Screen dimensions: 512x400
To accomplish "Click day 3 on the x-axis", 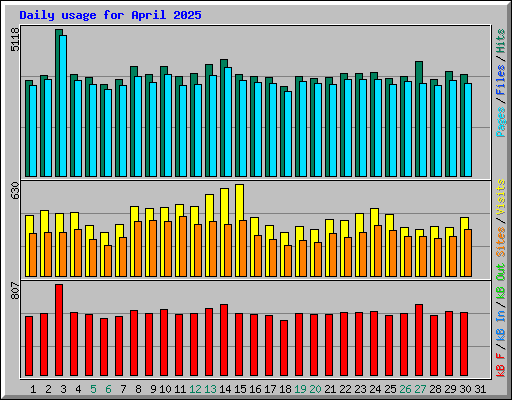I will [63, 389].
